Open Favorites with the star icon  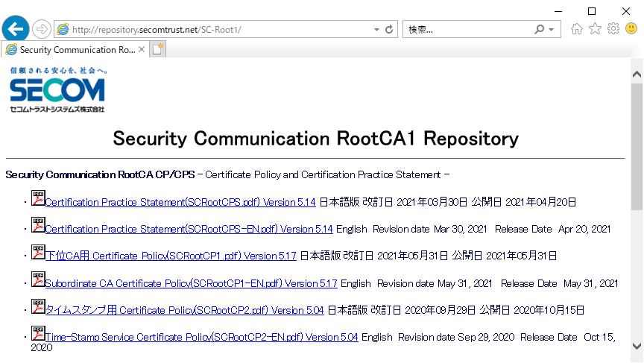click(595, 29)
